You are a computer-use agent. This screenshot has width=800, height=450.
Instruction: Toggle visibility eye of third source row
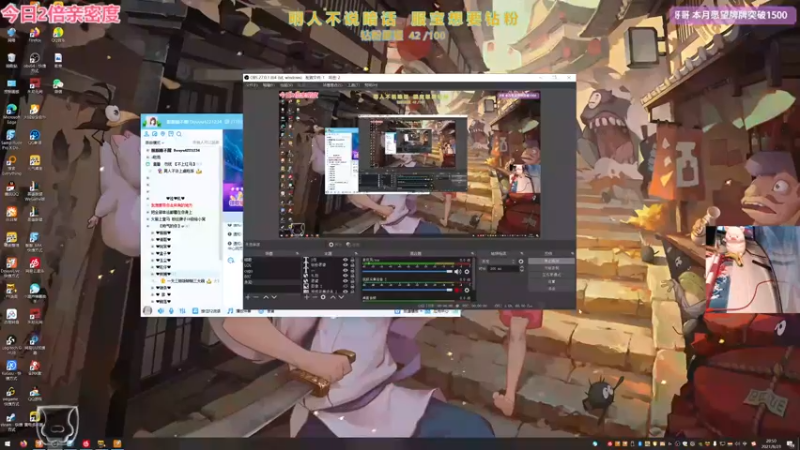(345, 270)
